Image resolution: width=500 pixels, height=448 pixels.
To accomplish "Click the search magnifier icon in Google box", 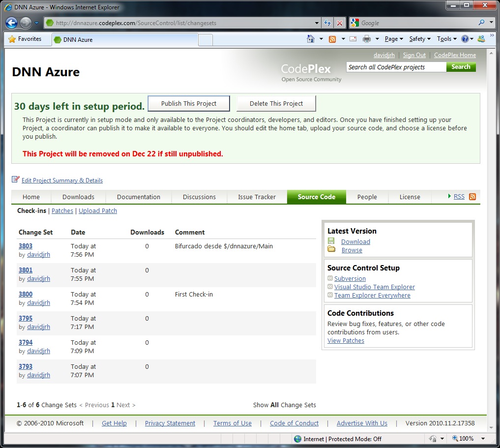I will (x=481, y=23).
